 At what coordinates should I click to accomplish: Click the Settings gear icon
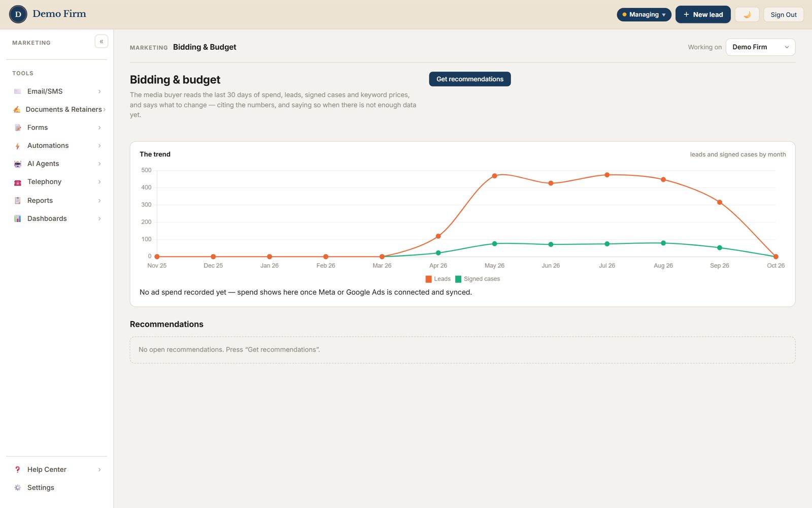(18, 488)
